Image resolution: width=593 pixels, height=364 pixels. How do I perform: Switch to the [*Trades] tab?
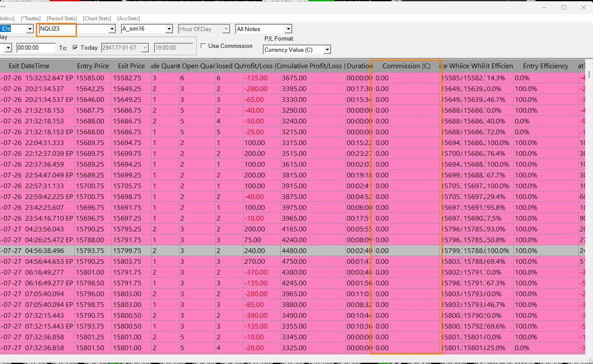tap(31, 19)
